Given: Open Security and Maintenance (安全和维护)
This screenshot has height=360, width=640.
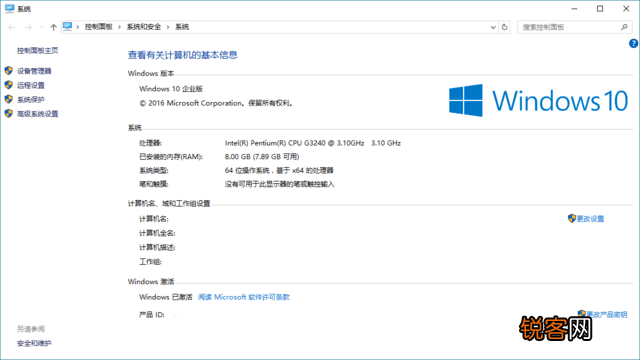Looking at the screenshot, I should (34, 343).
